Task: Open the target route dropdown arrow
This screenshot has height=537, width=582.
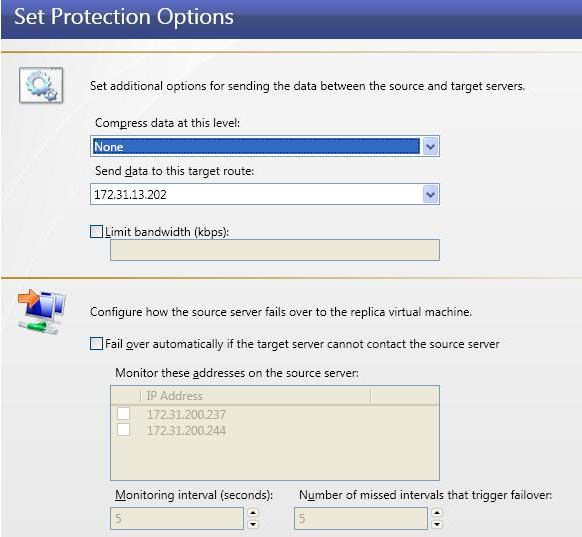Action: pos(430,194)
